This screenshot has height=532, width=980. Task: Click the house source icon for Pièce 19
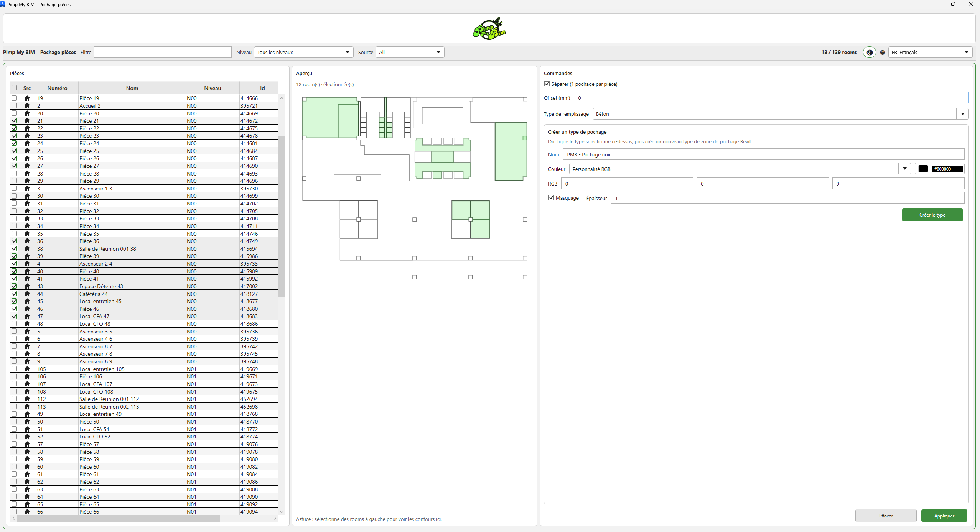click(27, 98)
